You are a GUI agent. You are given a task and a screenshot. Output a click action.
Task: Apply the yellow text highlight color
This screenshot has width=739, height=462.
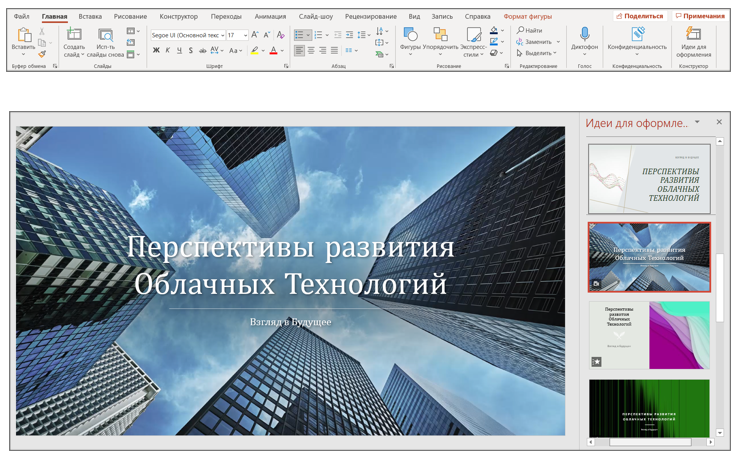pyautogui.click(x=255, y=50)
